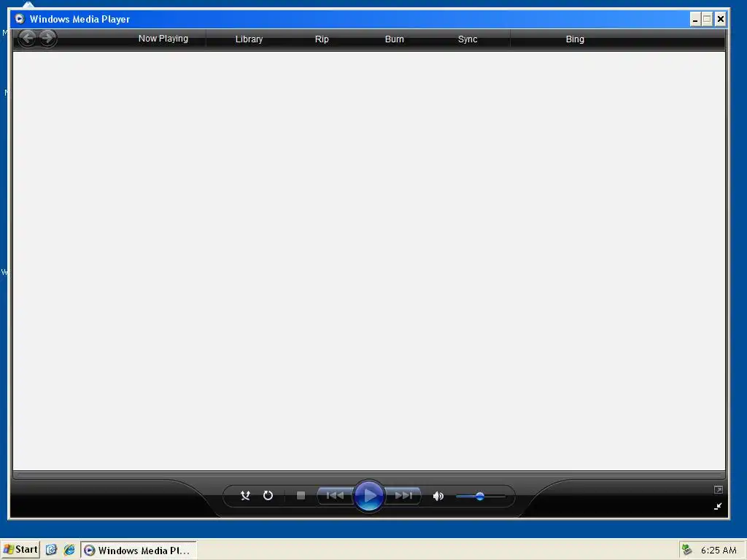
Task: Click the 6:25 AM clock
Action: (x=719, y=550)
